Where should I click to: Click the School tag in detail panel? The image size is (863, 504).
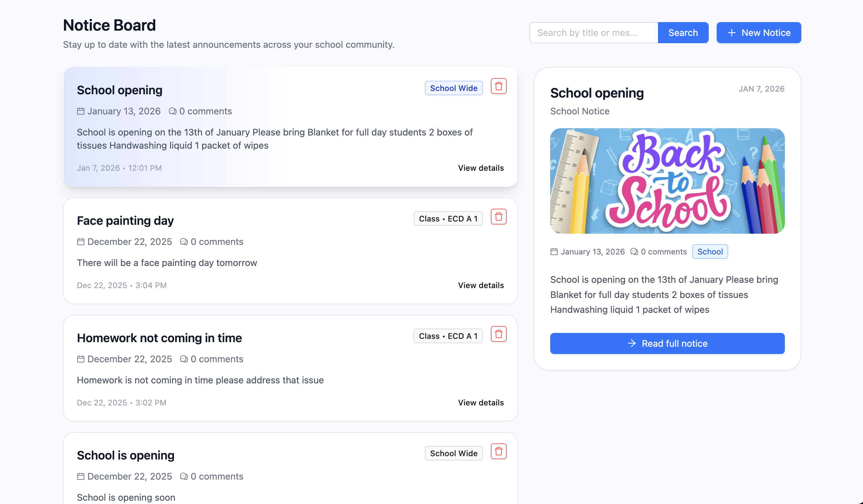710,252
